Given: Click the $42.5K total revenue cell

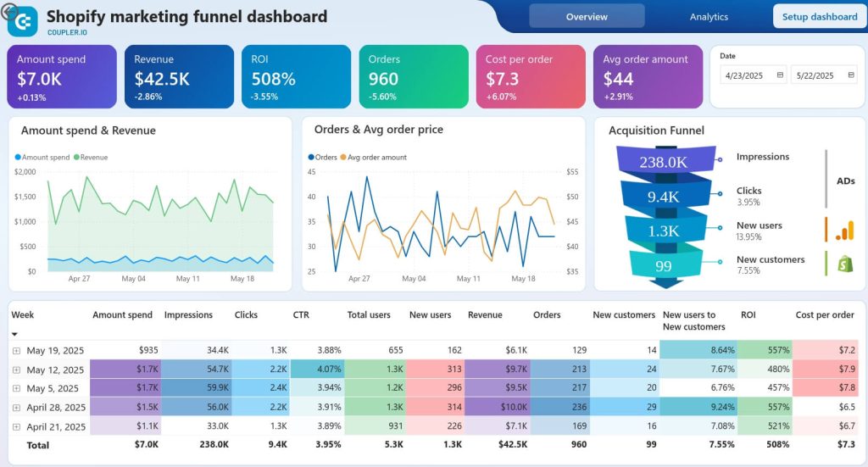Looking at the screenshot, I should click(x=513, y=444).
